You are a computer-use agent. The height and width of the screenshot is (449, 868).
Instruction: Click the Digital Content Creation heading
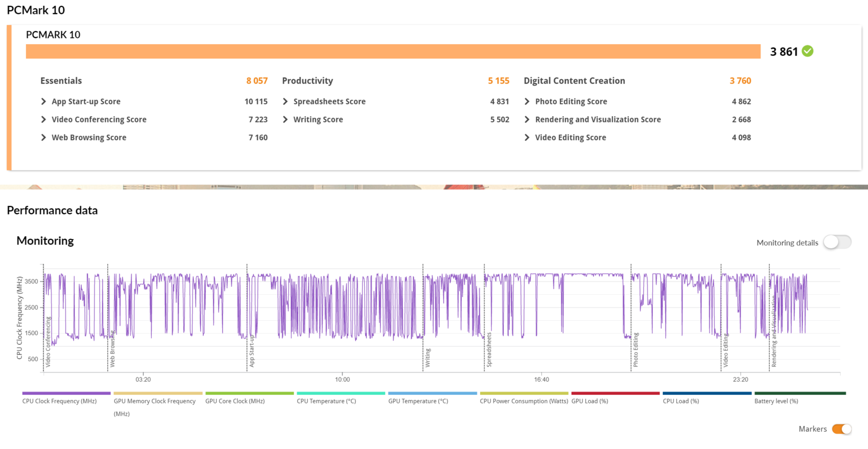click(x=574, y=81)
